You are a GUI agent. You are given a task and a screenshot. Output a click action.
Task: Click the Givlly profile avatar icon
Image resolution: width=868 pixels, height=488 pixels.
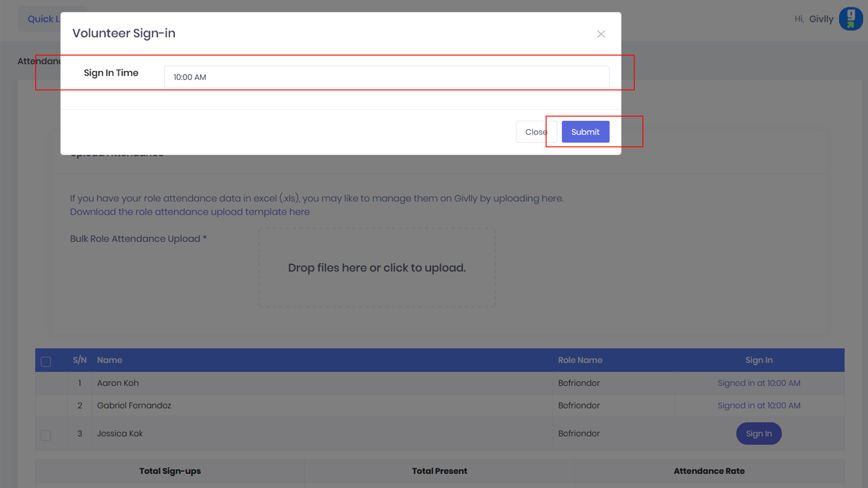click(850, 19)
